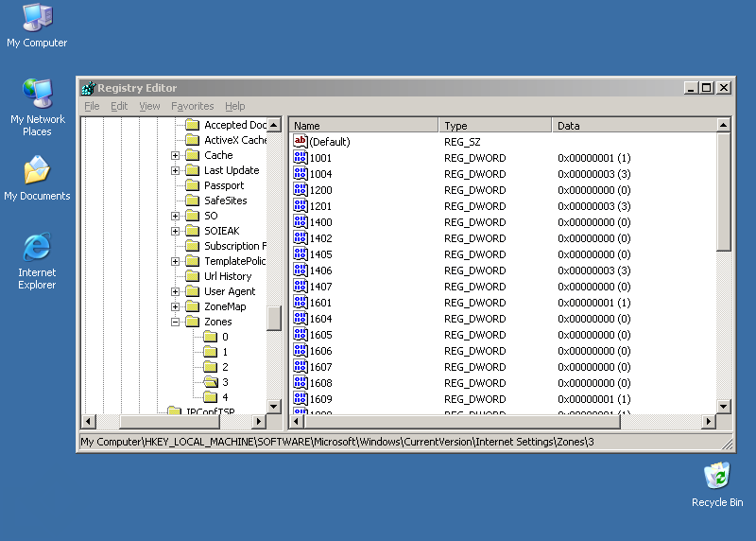Select the DWORD icon for value 1004

(300, 173)
